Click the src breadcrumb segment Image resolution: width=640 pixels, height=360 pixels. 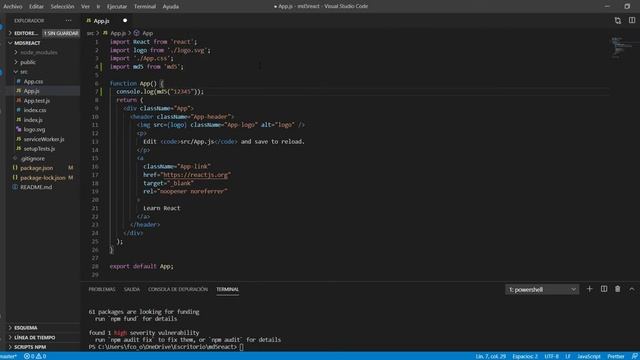[x=90, y=33]
